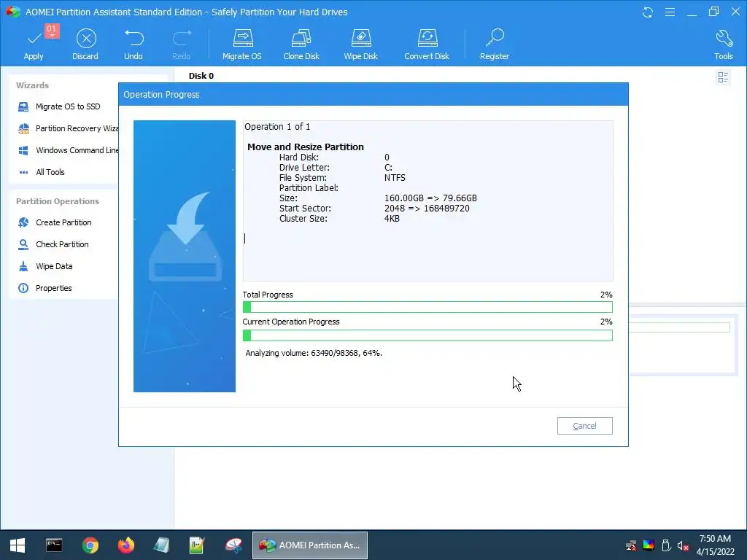Open Wipe Disk tool
The width and height of the screenshot is (747, 560).
point(360,44)
